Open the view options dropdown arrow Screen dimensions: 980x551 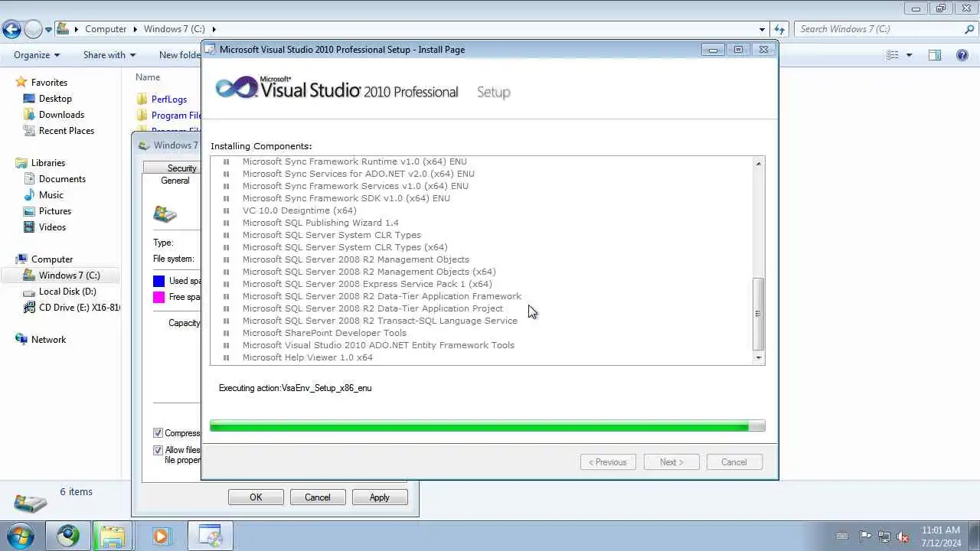point(910,55)
